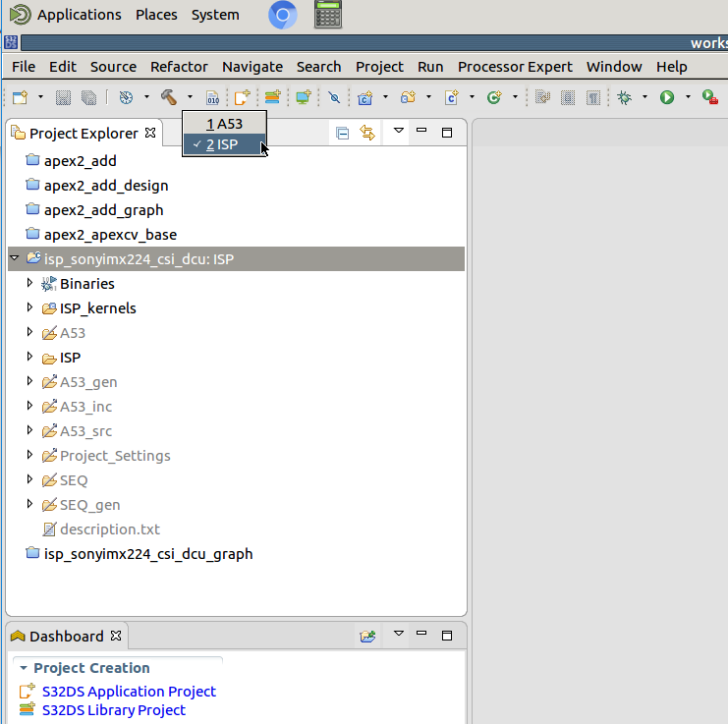
Task: Click the New C Source File icon
Action: (452, 97)
